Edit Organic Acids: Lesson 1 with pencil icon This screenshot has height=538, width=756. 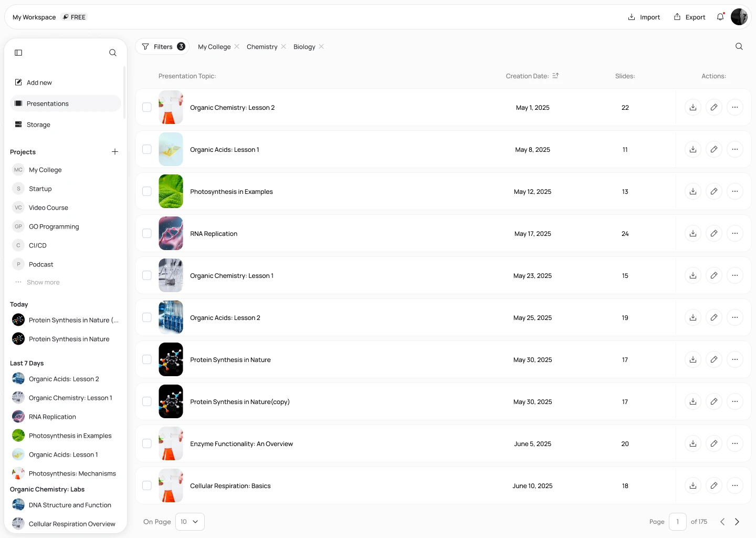point(713,149)
